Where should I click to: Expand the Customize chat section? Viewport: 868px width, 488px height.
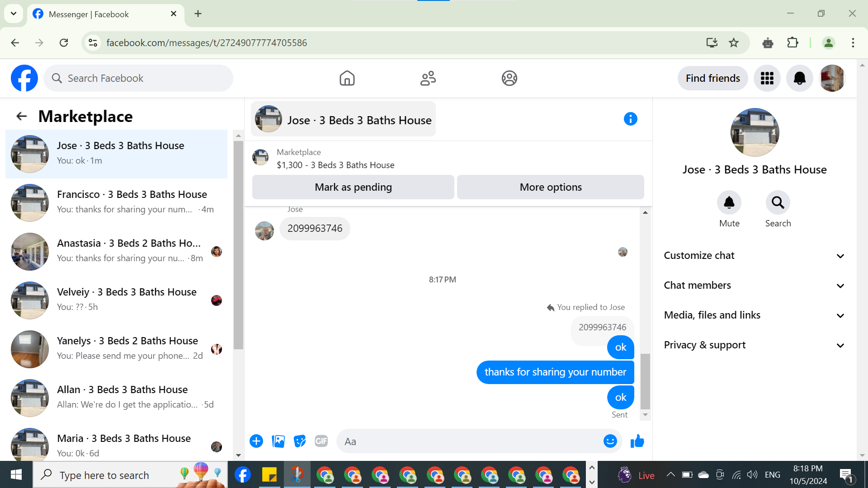(x=754, y=256)
